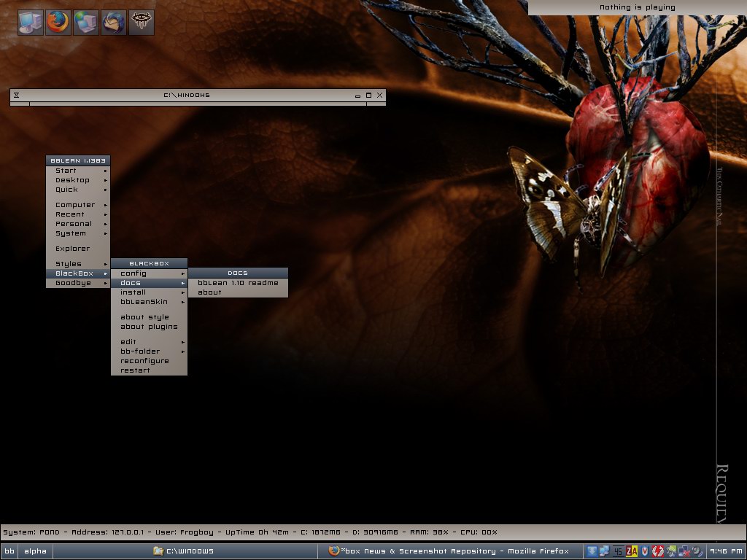Launch Firefox from the top launcher
The width and height of the screenshot is (747, 560).
(x=58, y=23)
